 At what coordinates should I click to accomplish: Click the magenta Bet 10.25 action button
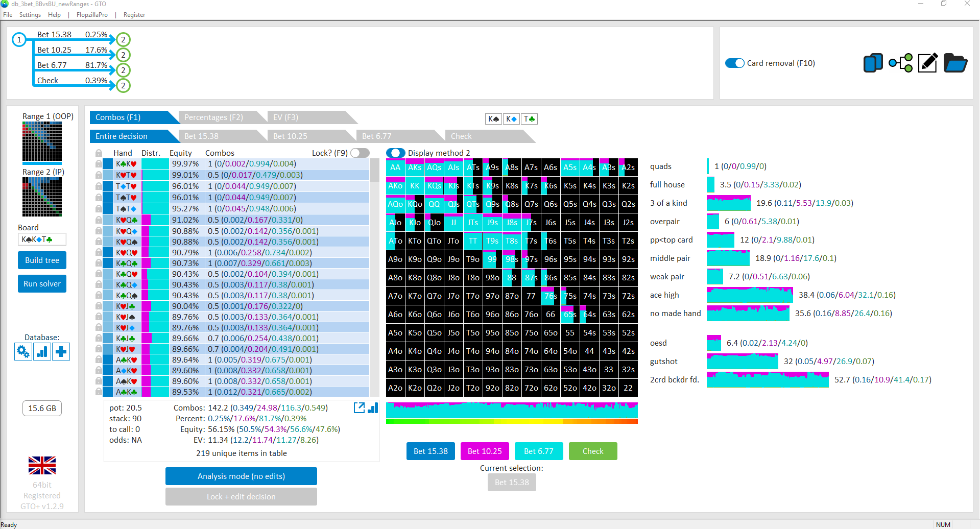coord(485,451)
